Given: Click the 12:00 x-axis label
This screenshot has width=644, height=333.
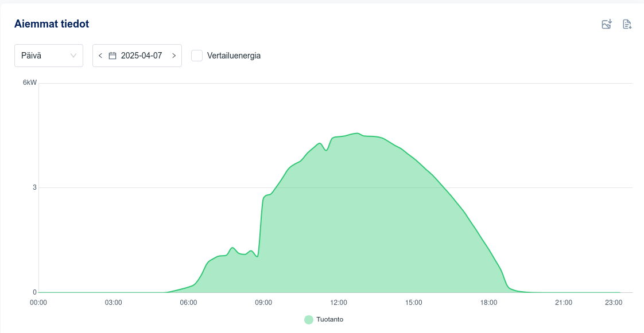Looking at the screenshot, I should (x=339, y=303).
